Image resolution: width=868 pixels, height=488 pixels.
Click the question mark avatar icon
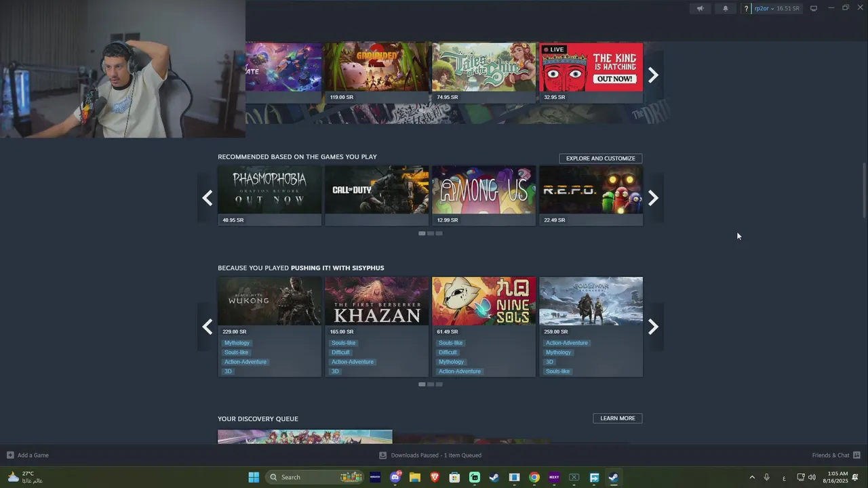[746, 9]
